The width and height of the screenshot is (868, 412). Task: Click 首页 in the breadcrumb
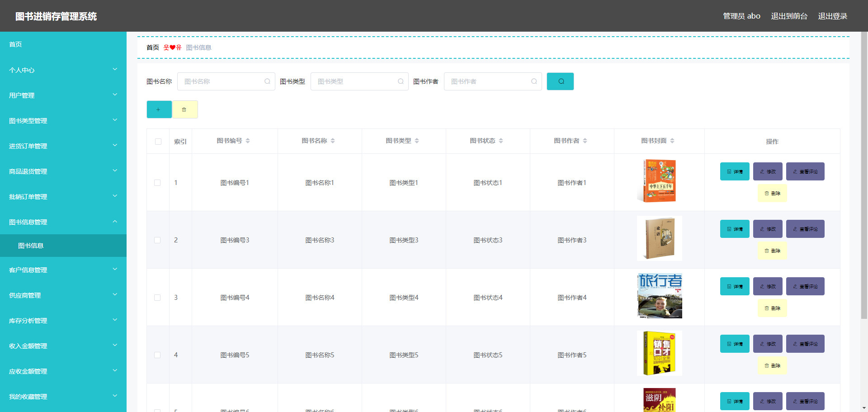tap(153, 47)
